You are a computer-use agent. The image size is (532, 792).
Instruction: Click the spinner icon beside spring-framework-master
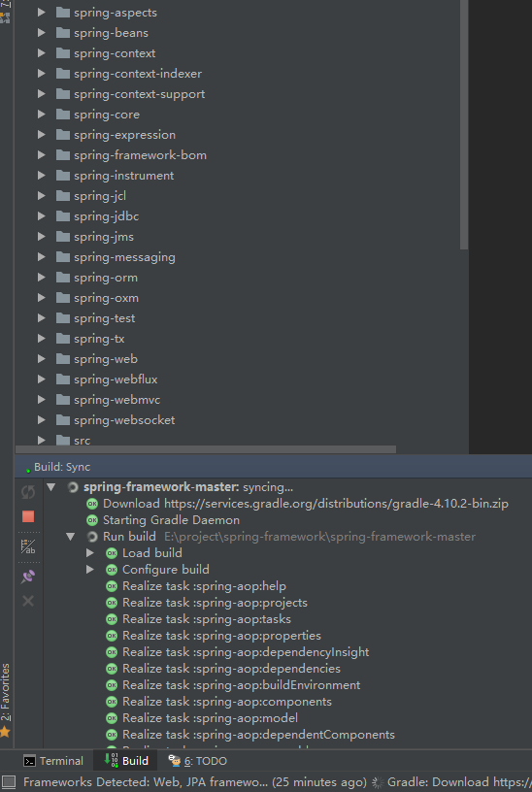point(73,487)
